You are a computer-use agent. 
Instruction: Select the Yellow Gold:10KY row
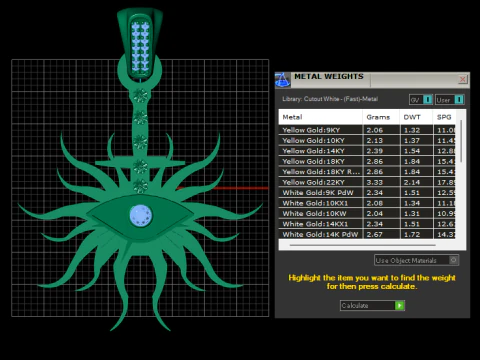point(367,140)
